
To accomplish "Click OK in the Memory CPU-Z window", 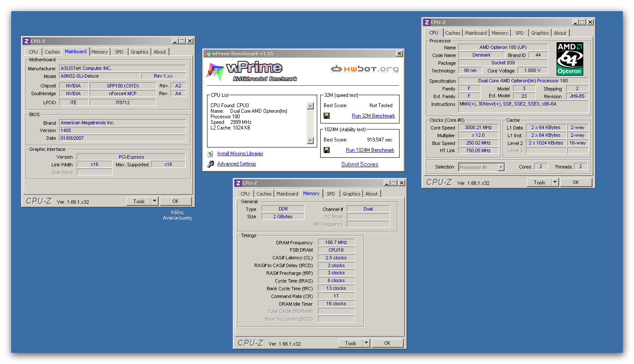I will [x=387, y=343].
